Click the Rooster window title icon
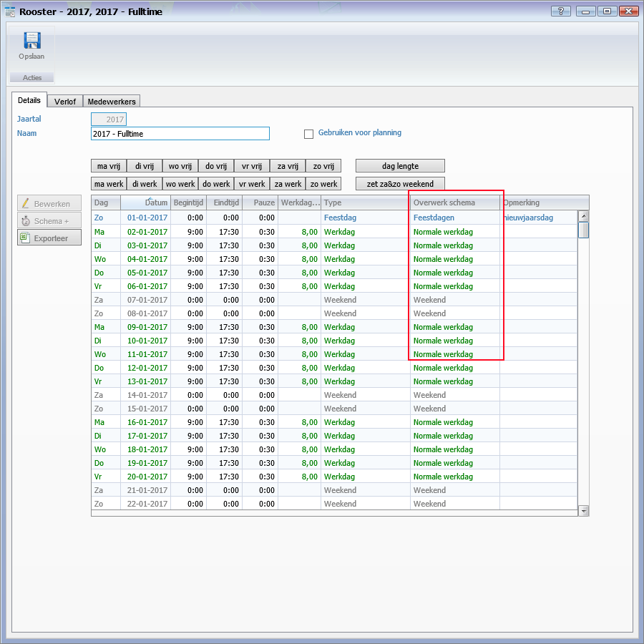 click(x=10, y=11)
